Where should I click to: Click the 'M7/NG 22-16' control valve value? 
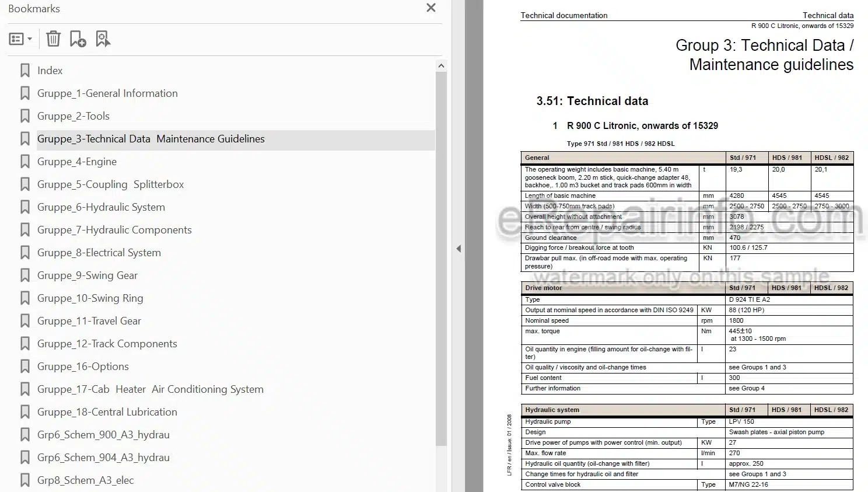click(748, 484)
